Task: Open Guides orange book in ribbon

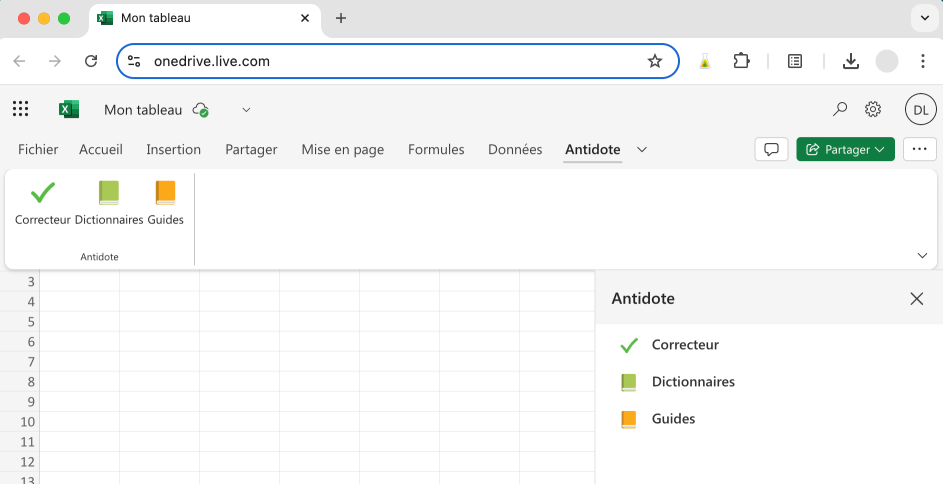Action: 165,193
